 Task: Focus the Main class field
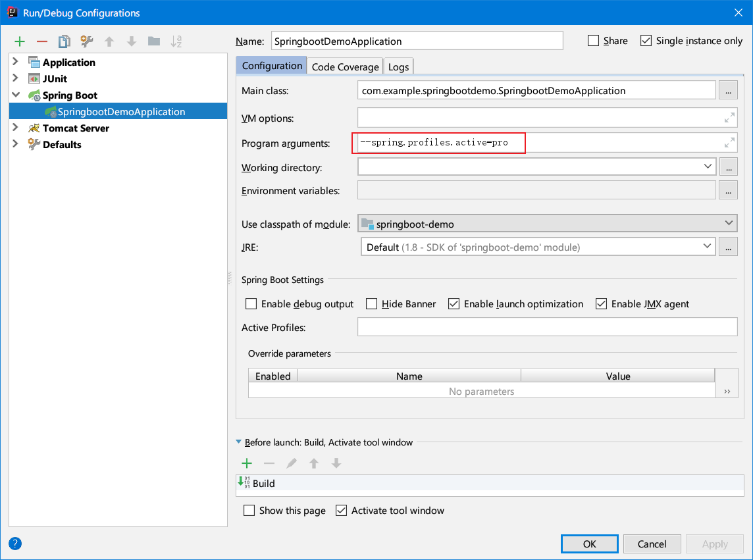tap(536, 90)
